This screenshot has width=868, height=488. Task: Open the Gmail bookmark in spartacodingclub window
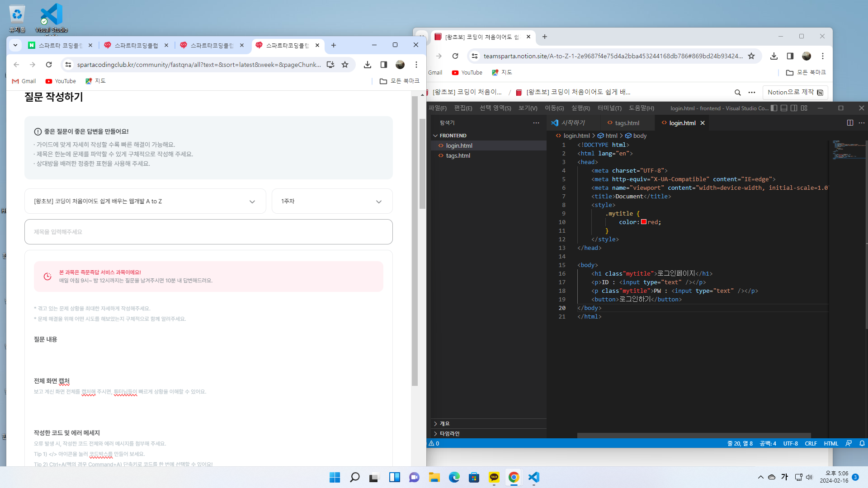[24, 81]
